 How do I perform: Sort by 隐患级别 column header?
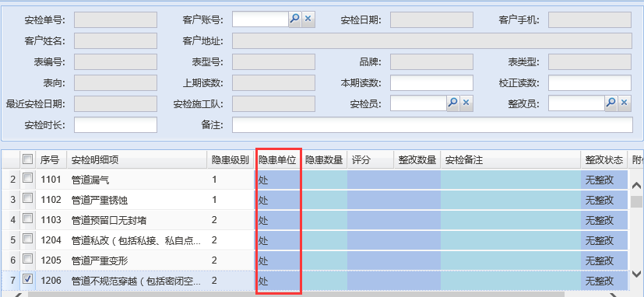[x=231, y=160]
